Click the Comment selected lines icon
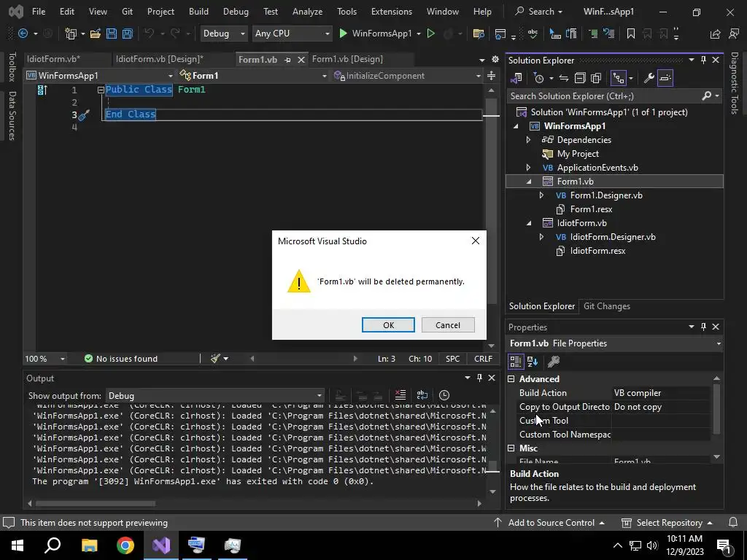 pyautogui.click(x=593, y=34)
